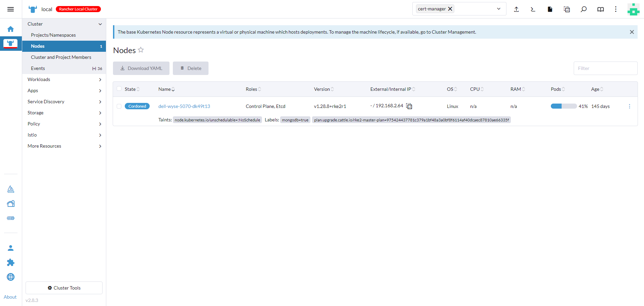Open the kubectl shell icon

pos(533,9)
